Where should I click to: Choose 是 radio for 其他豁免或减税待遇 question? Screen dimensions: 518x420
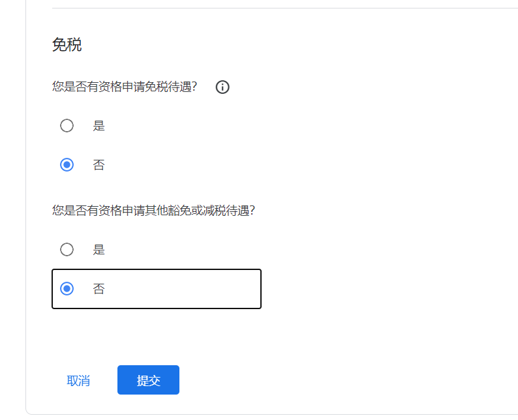coord(67,249)
